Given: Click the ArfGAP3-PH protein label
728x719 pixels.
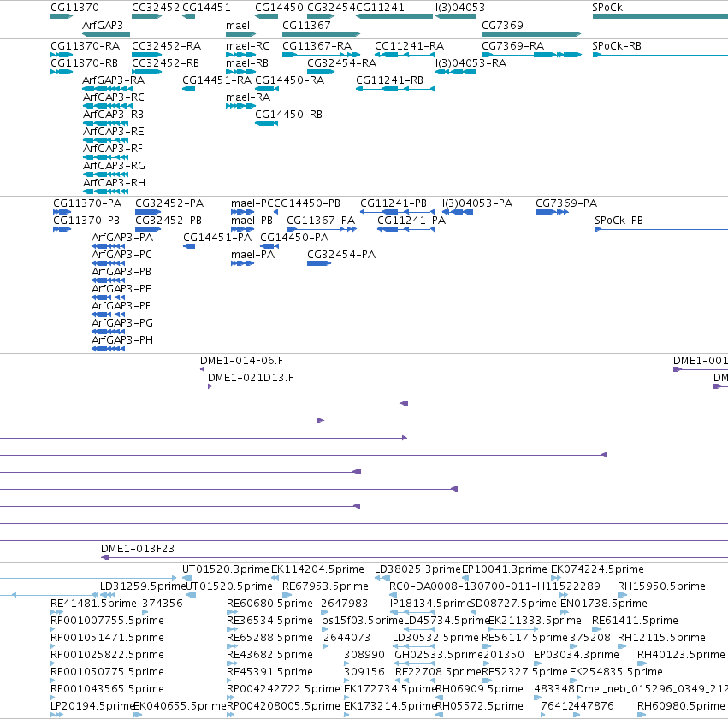Looking at the screenshot, I should pos(122,340).
